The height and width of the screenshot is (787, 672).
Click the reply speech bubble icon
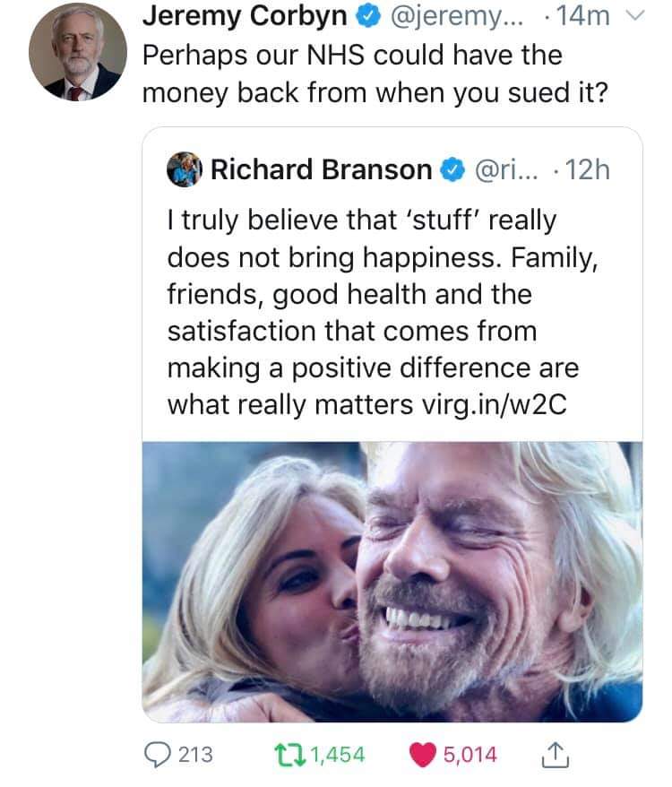pyautogui.click(x=158, y=754)
